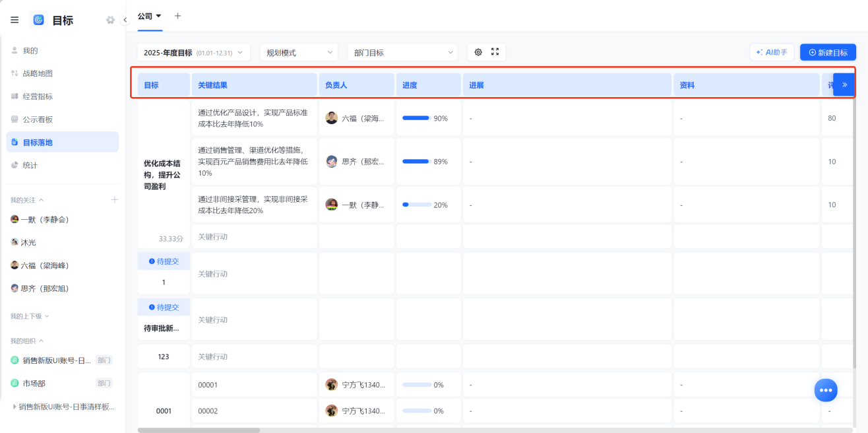This screenshot has width=868, height=433.
Task: Open the 2025-年度目标 period dropdown
Action: point(193,52)
